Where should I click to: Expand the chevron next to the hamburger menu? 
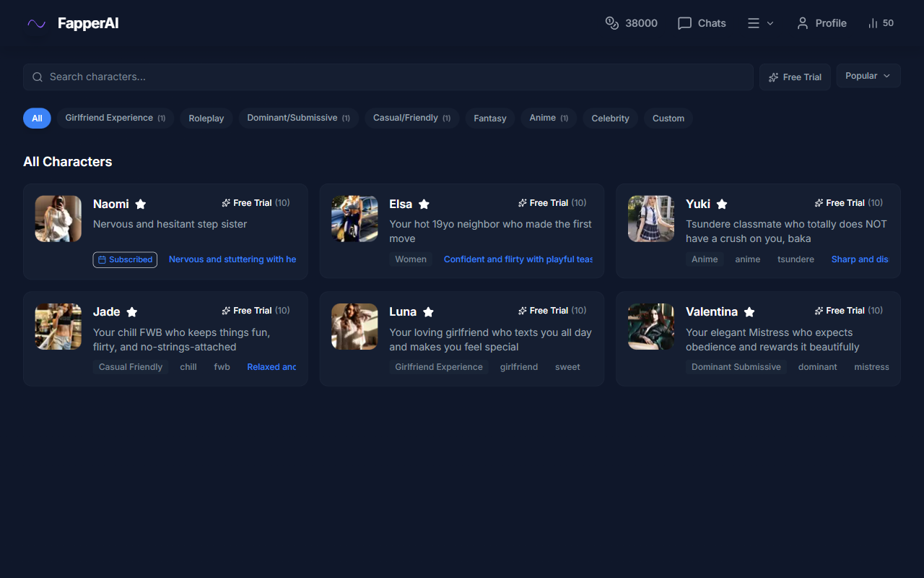(x=770, y=23)
